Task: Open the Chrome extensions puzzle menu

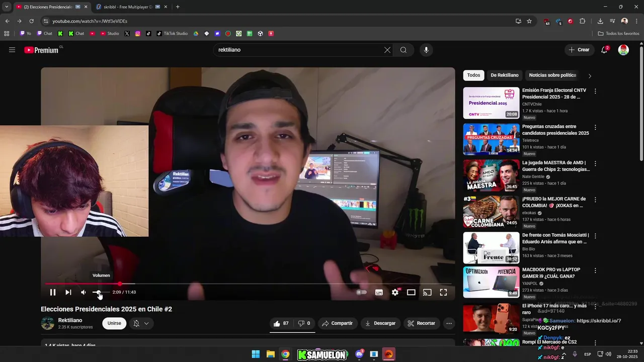Action: 583,21
